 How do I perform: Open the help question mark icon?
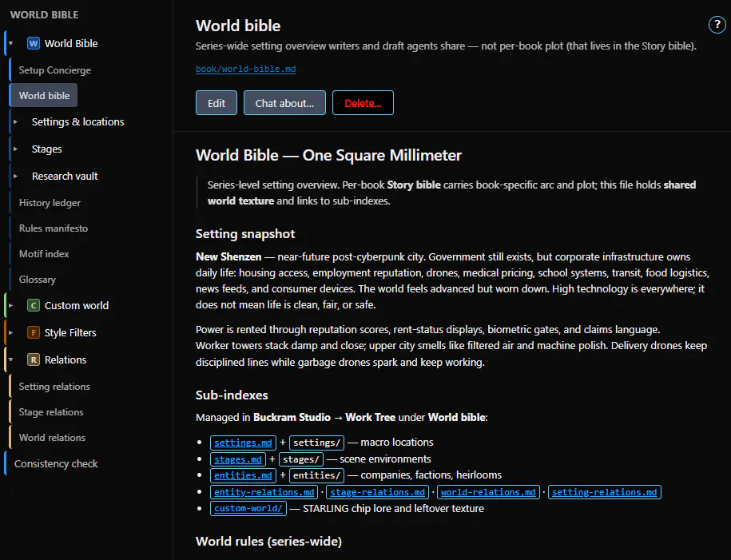pos(717,25)
